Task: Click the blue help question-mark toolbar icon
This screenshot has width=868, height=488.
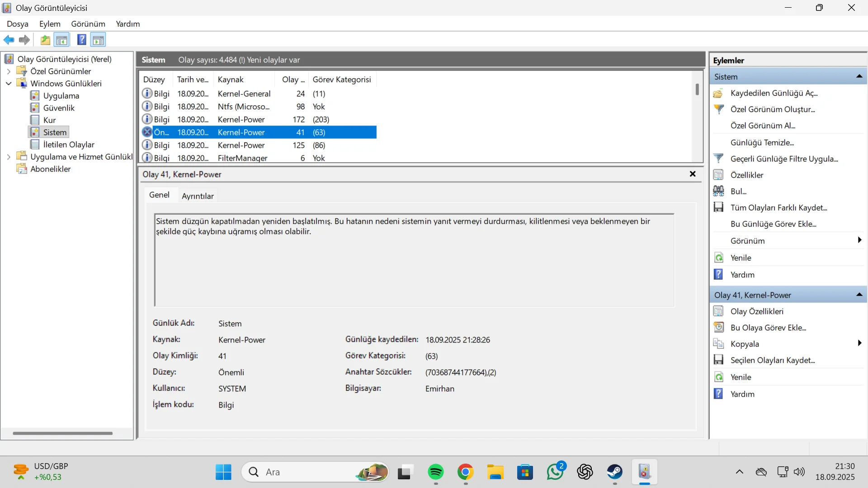Action: [81, 40]
